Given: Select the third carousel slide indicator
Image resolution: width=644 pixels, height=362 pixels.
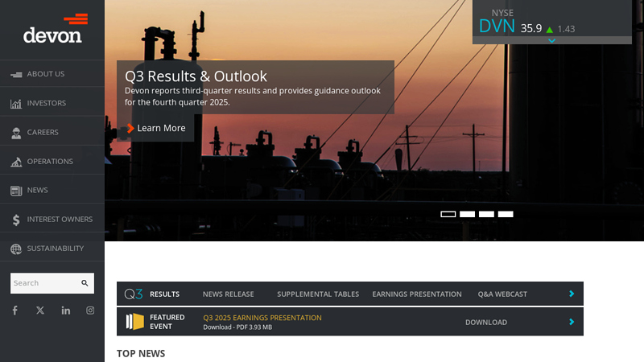Looking at the screenshot, I should [486, 214].
